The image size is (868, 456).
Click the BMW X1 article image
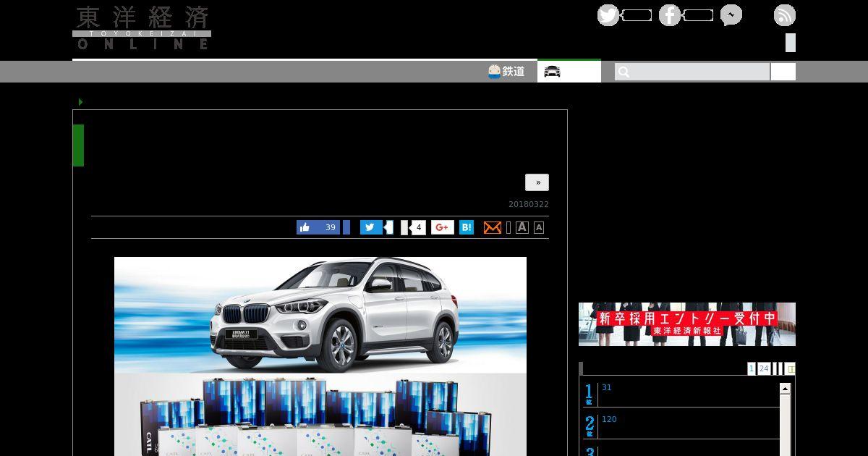[320, 356]
